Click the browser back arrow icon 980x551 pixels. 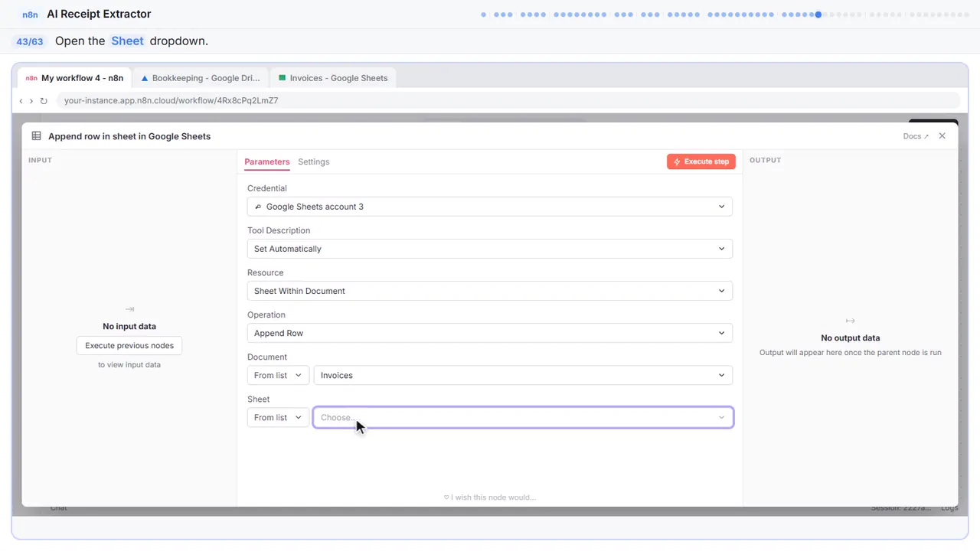21,100
